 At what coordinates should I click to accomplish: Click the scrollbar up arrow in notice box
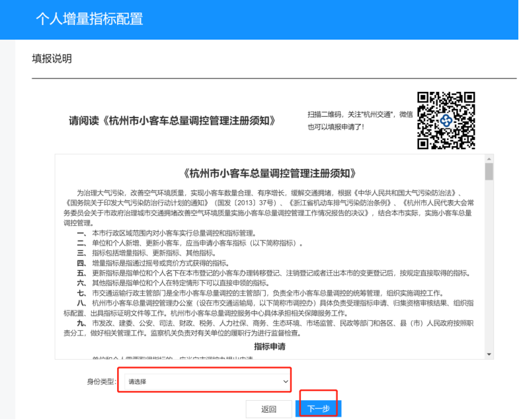[x=489, y=159]
